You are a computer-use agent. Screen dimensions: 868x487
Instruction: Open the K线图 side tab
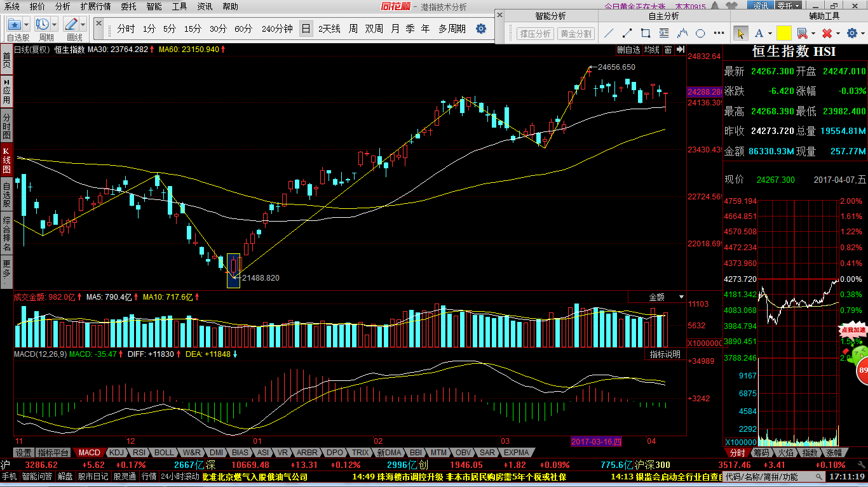6,161
